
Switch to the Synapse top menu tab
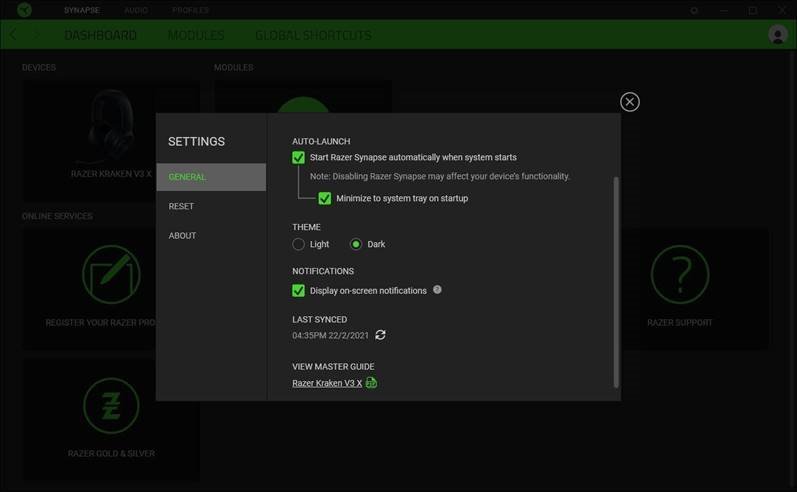[82, 10]
